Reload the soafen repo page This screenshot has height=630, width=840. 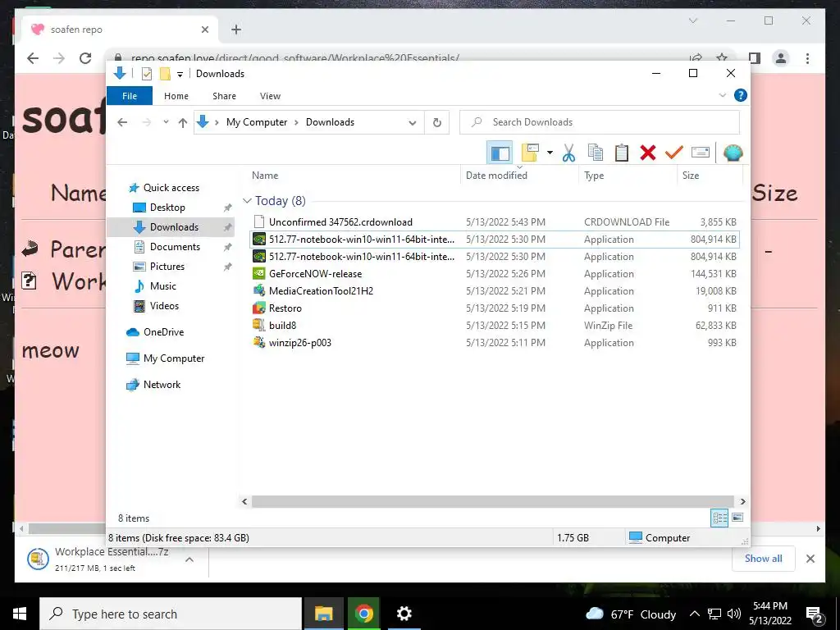pos(85,58)
